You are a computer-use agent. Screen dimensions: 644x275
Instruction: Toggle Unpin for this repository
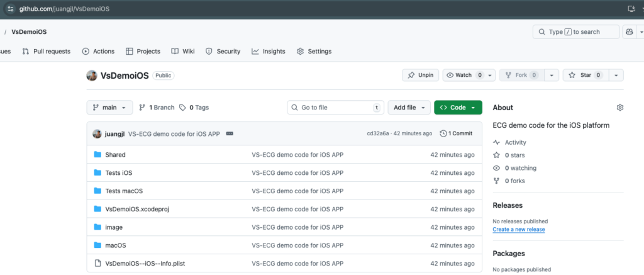[420, 76]
